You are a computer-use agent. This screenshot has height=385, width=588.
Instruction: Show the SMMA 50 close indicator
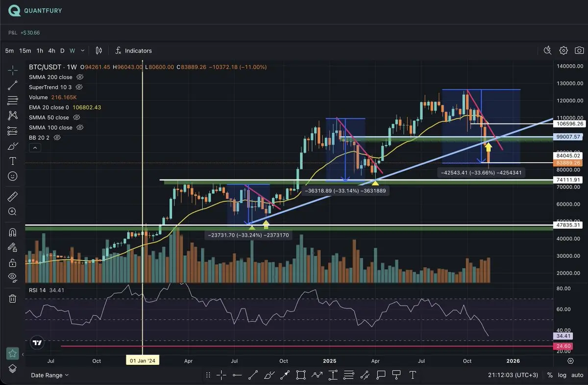point(77,117)
